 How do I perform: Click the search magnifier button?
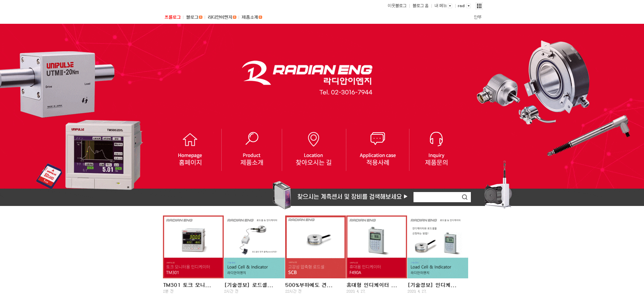click(464, 197)
